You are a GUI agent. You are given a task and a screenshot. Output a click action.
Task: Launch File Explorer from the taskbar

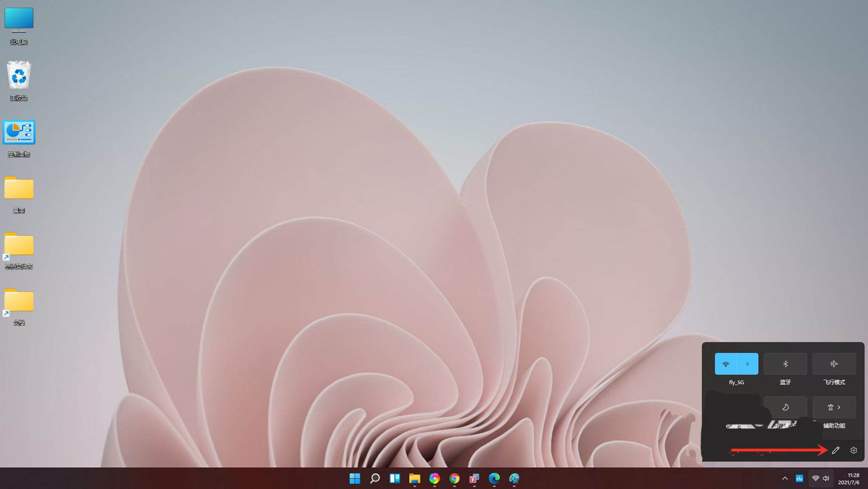[414, 478]
